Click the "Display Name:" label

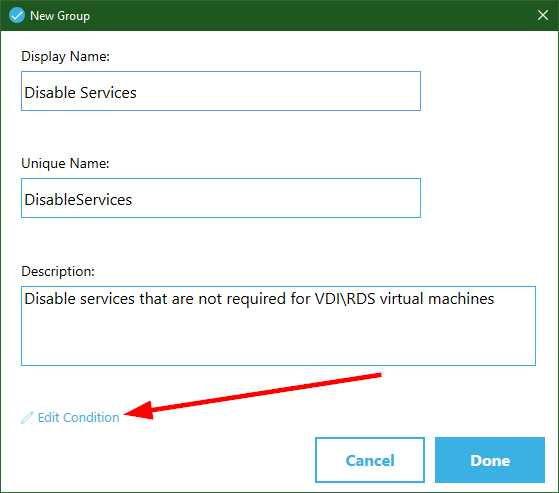click(65, 57)
